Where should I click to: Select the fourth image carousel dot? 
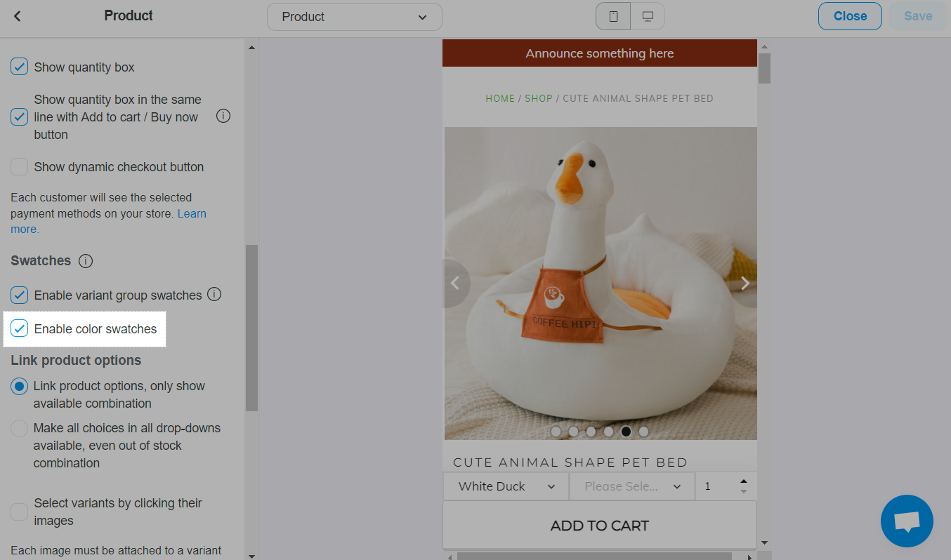[609, 432]
